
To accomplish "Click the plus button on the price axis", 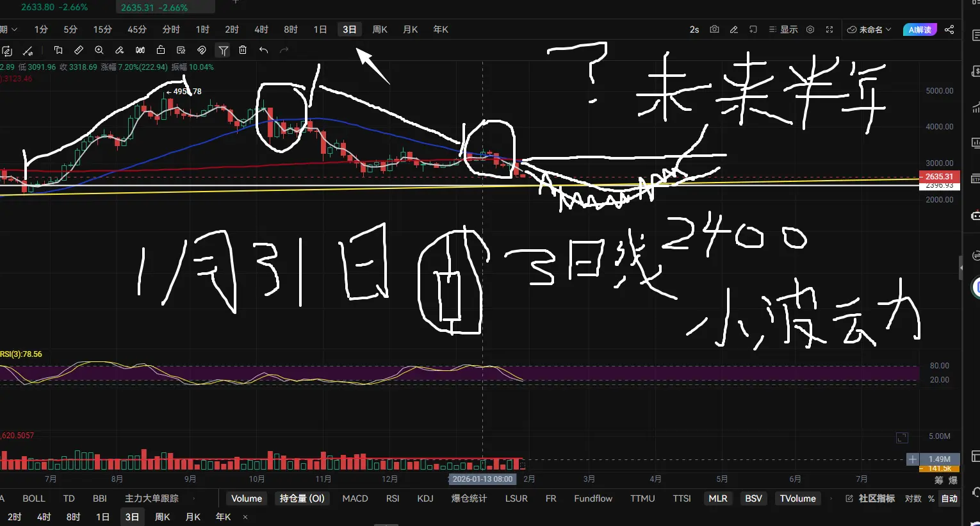I will pyautogui.click(x=913, y=459).
